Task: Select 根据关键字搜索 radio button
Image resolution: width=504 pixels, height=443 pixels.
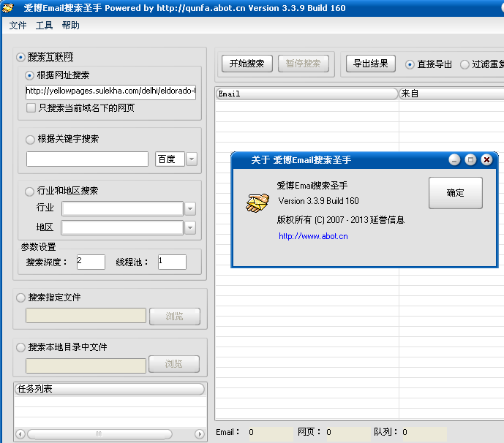Action: tap(30, 139)
